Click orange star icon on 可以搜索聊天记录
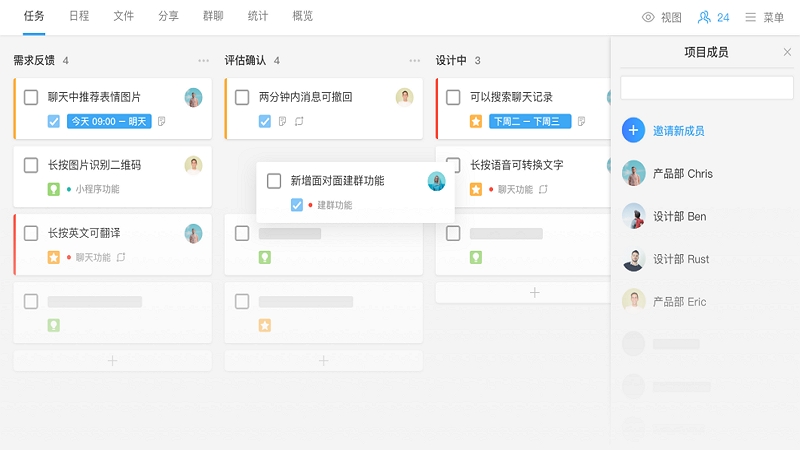This screenshot has width=800, height=450. pos(476,121)
